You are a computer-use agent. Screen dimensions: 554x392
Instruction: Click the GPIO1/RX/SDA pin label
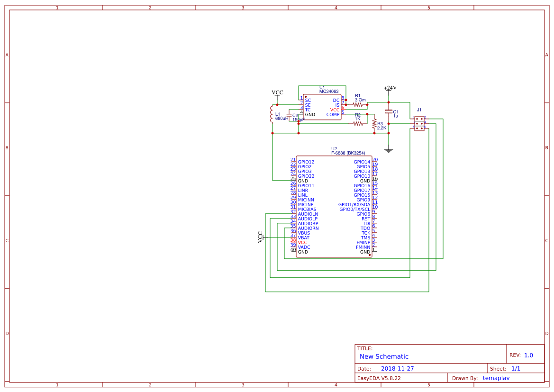(354, 205)
